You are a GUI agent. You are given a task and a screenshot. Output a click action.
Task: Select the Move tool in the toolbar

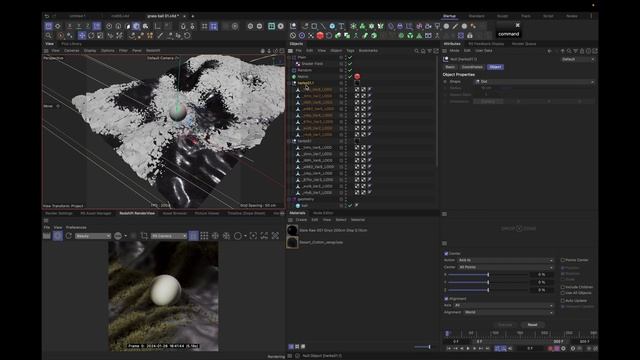click(x=82, y=36)
